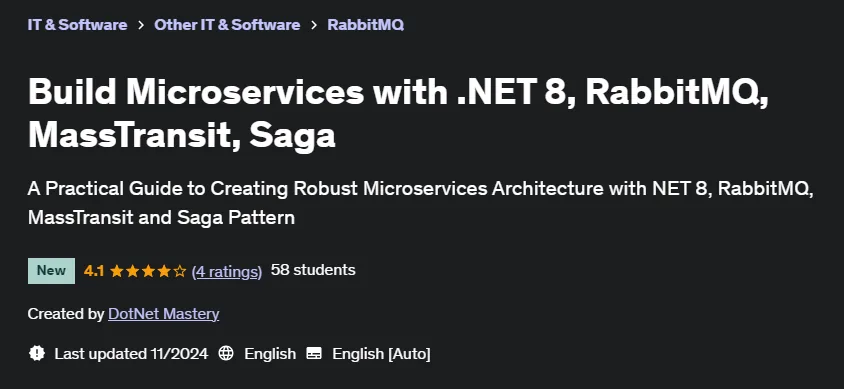
Task: Click the first filled orange star
Action: pyautogui.click(x=117, y=271)
